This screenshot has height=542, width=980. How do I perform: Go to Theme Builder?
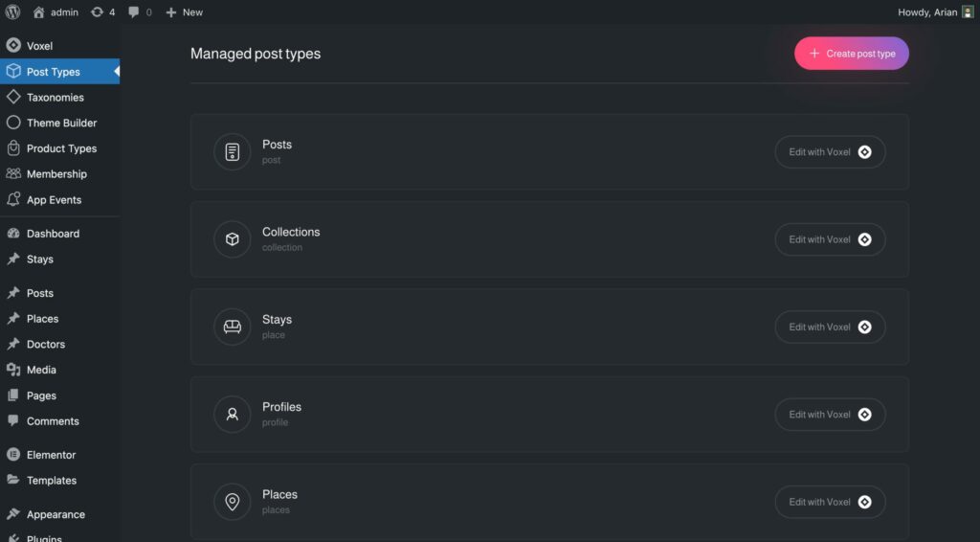pyautogui.click(x=61, y=123)
